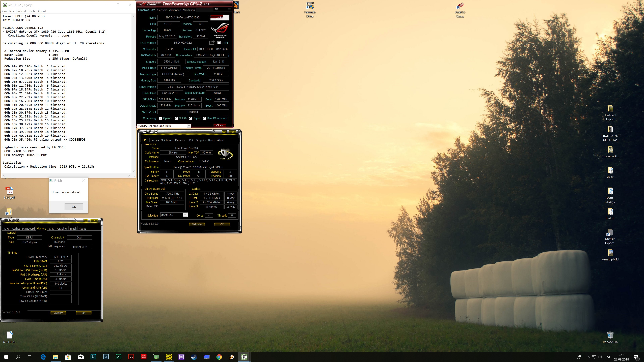Click the BIOS Version field 86.04.60.40.82
Image resolution: width=644 pixels, height=362 pixels.
182,43
